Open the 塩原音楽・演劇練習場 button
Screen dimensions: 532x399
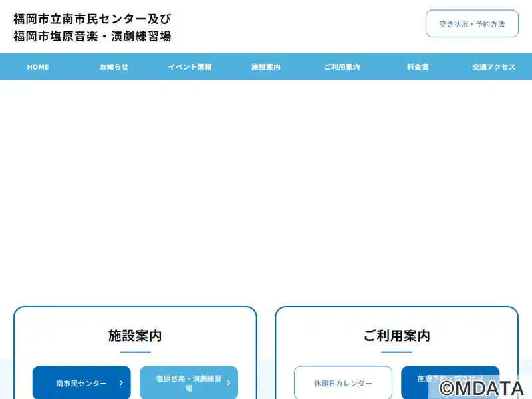(189, 383)
